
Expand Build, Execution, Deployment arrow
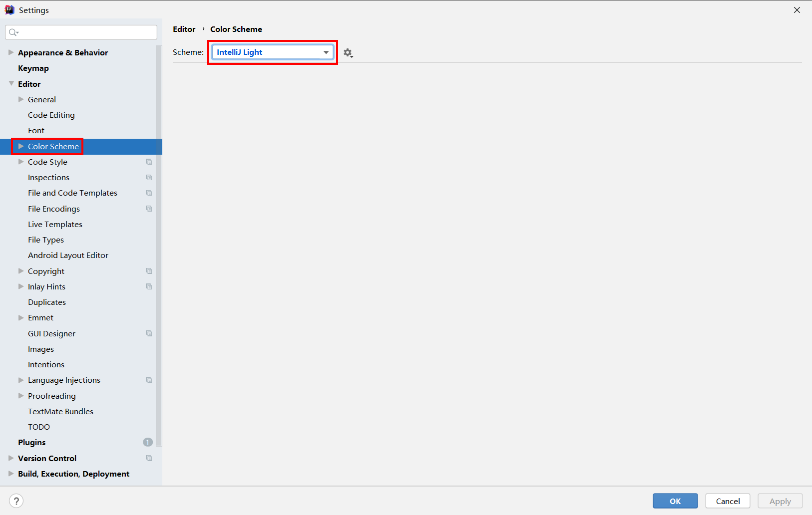coord(11,474)
